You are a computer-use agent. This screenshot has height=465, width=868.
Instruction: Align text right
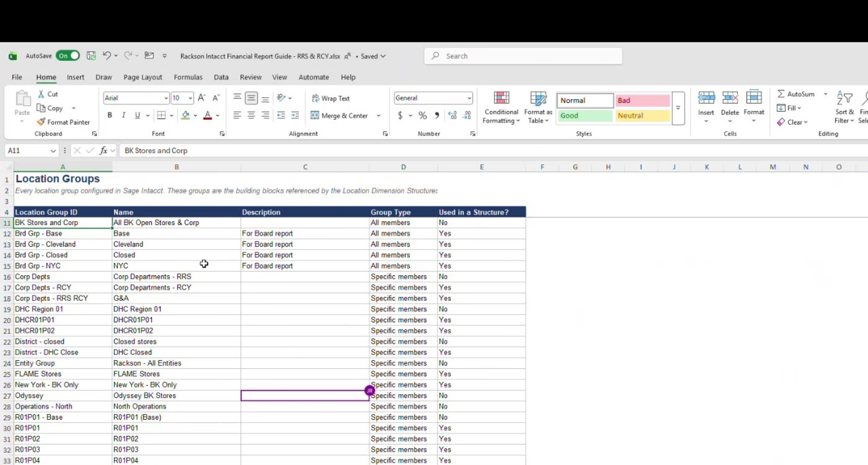[265, 115]
